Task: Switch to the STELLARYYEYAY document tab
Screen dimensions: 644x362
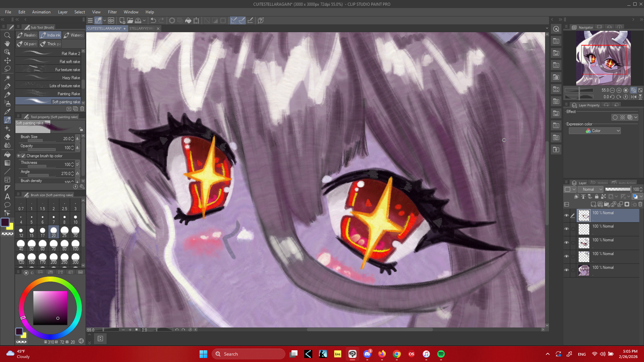Action: (141, 28)
